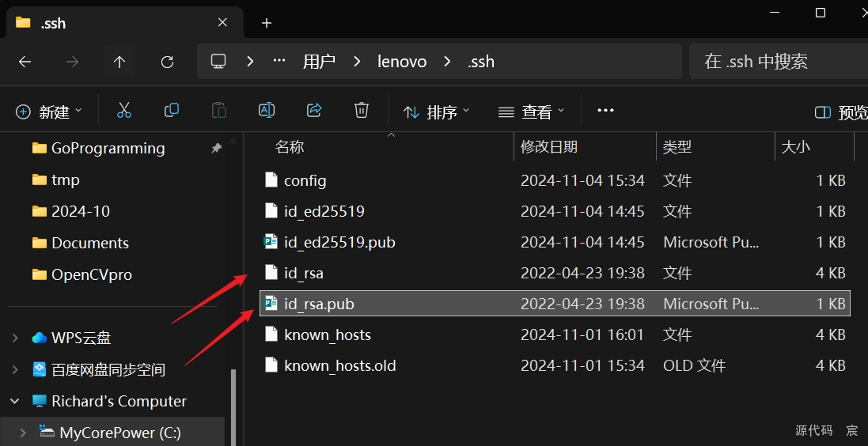Viewport: 868px width, 446px height.
Task: Click the search box for .ssh
Action: pos(775,62)
